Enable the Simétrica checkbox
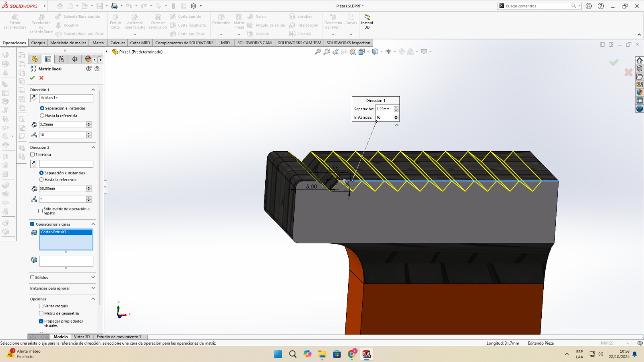This screenshot has width=644, height=362. (x=33, y=154)
